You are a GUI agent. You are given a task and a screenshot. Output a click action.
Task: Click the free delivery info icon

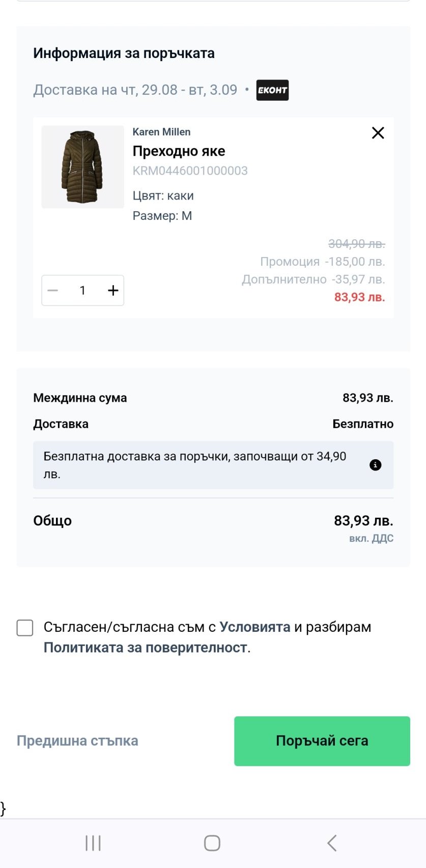click(x=375, y=465)
